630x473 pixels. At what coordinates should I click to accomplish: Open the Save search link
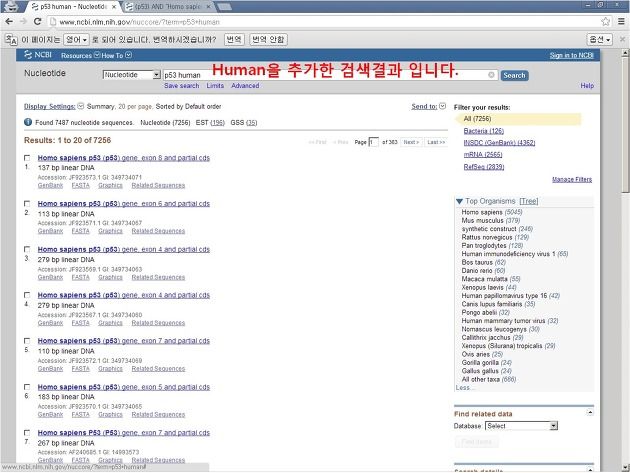[181, 86]
